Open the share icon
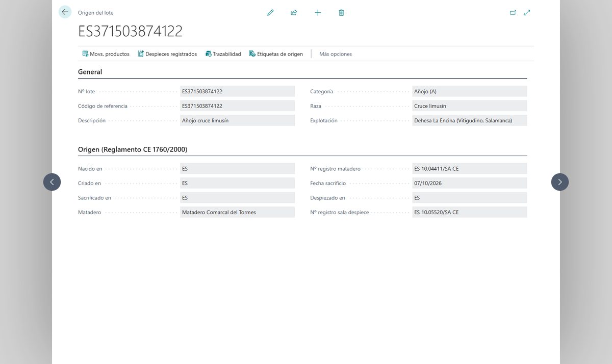 (294, 13)
